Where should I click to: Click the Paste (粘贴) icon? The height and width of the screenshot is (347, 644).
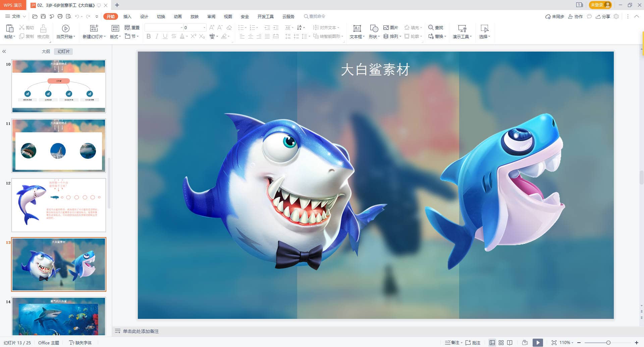coord(9,28)
